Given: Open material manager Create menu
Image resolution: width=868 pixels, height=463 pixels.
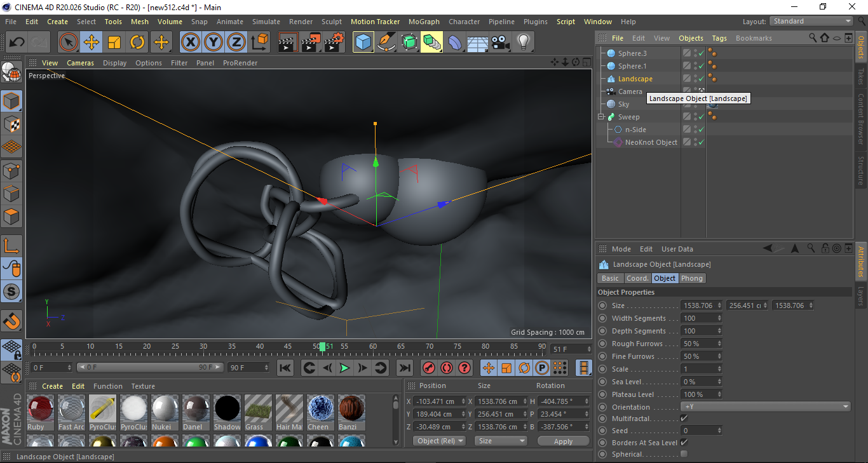Looking at the screenshot, I should click(x=52, y=386).
